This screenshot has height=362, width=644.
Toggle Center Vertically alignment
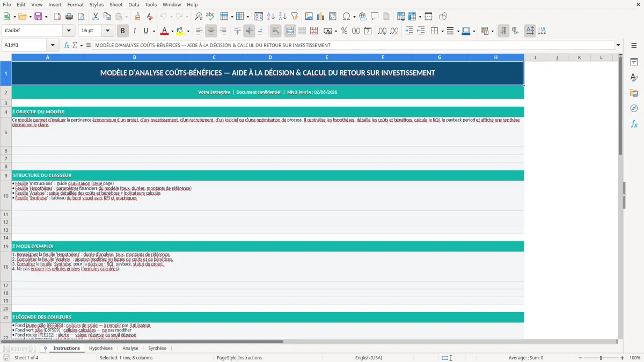point(249,31)
